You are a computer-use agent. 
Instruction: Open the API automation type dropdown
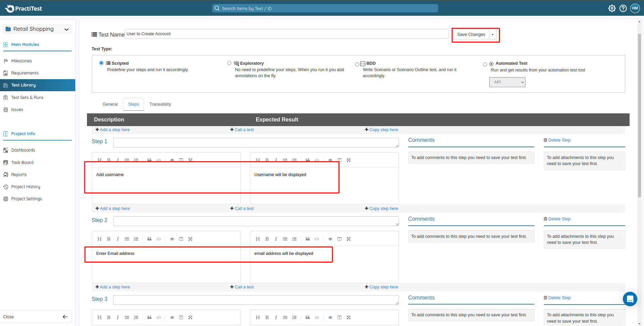[x=507, y=82]
